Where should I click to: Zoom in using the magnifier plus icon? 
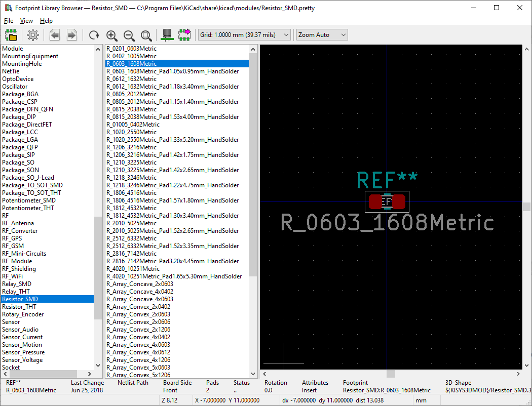[x=111, y=35]
